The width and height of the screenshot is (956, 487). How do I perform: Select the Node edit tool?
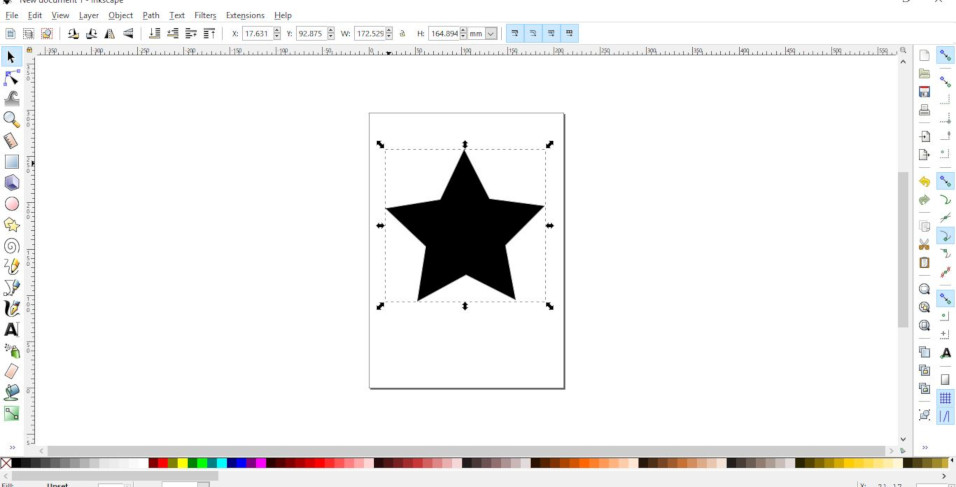11,77
